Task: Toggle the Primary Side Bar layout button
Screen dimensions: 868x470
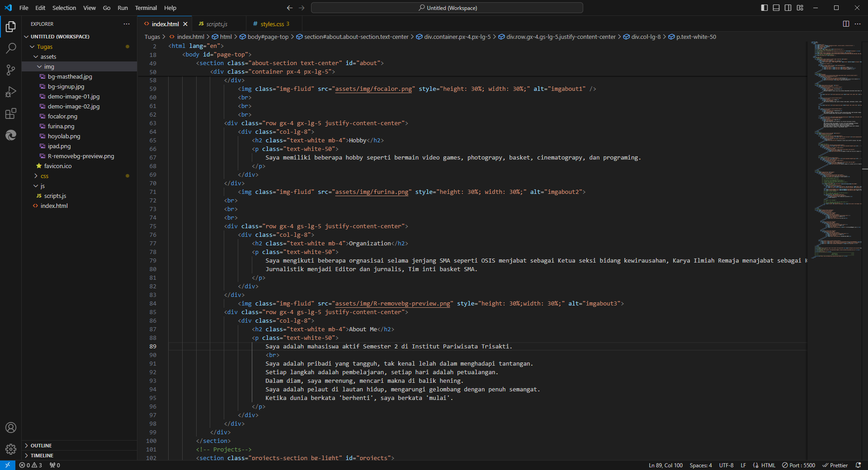Action: pos(764,8)
